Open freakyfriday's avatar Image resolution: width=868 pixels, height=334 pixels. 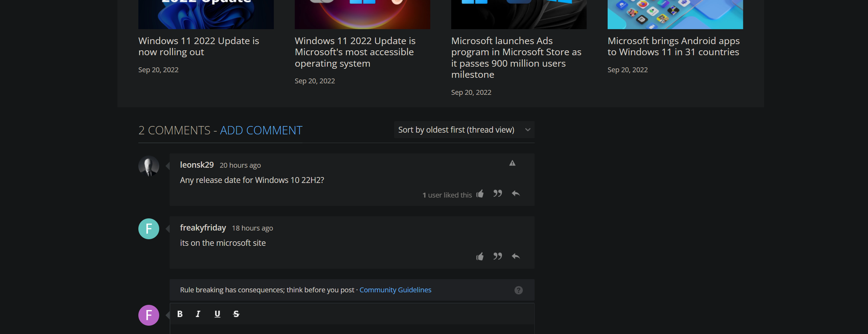click(149, 228)
